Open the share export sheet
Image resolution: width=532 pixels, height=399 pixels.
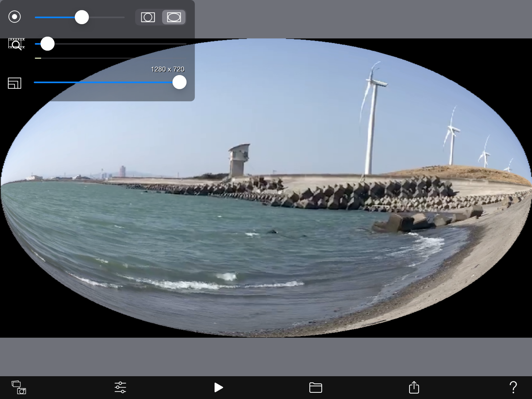(414, 388)
